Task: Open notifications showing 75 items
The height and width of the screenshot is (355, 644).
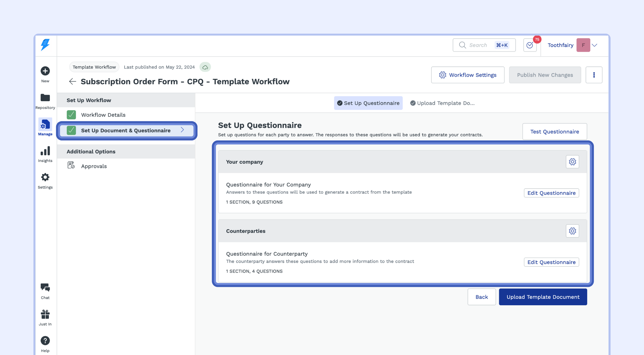Action: [x=530, y=45]
